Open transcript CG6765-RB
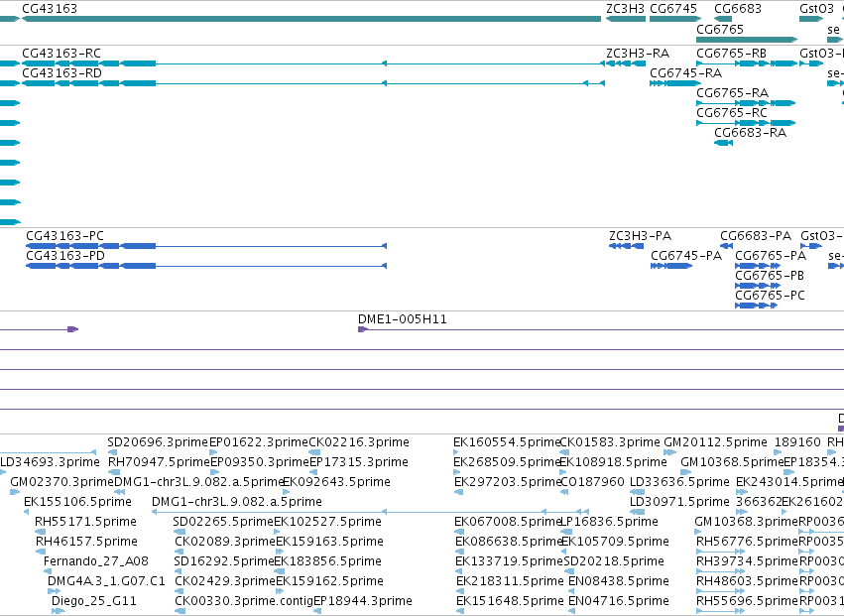 pyautogui.click(x=732, y=54)
